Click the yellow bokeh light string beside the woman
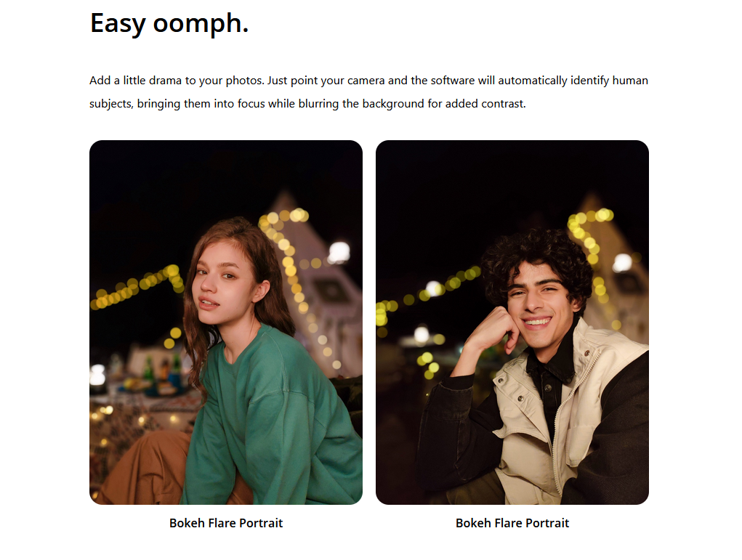 coord(137,288)
